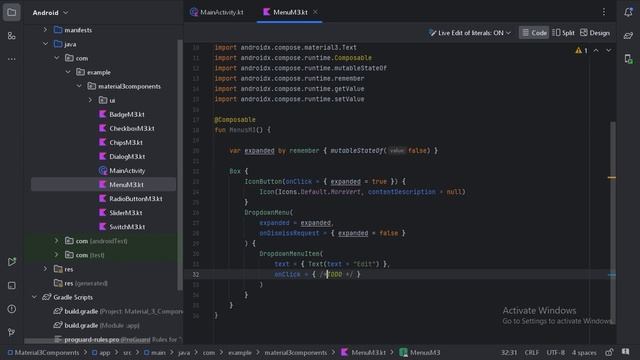Open the Git version control icon
Screen dimensions: 640x360
coord(11,332)
